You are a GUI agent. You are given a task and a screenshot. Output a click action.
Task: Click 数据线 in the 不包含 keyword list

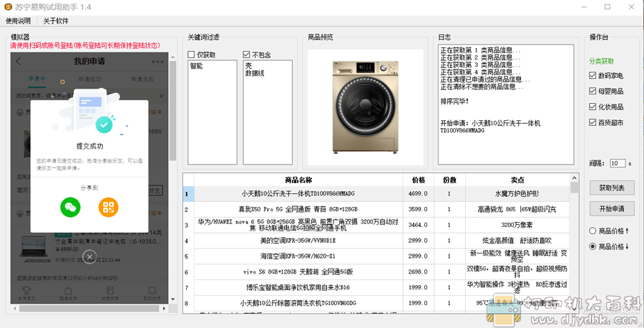255,74
